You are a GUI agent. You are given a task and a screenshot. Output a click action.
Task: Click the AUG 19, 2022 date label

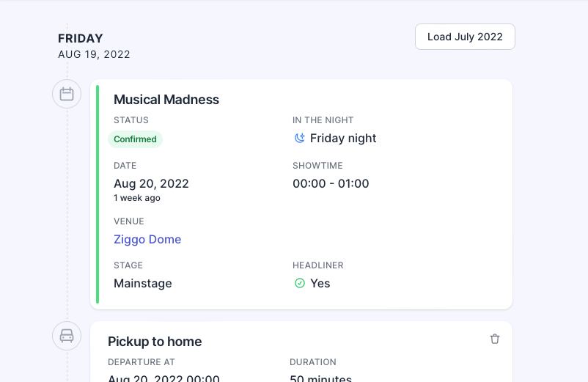click(94, 54)
